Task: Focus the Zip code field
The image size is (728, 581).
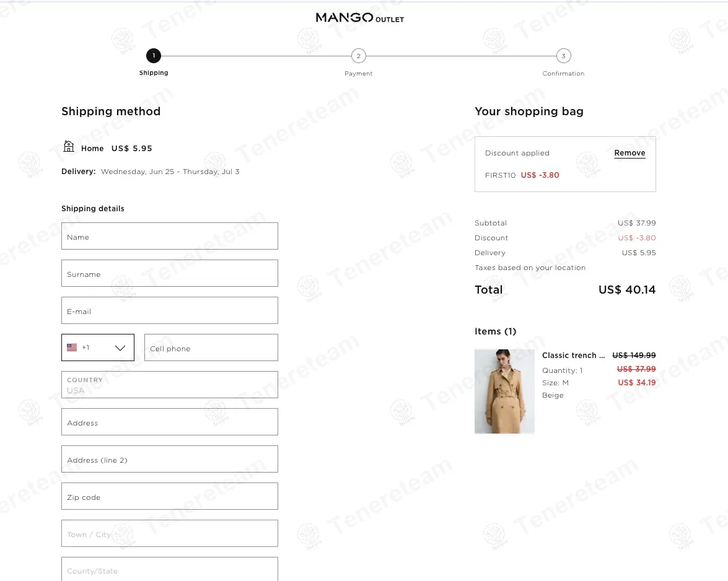Action: point(170,496)
